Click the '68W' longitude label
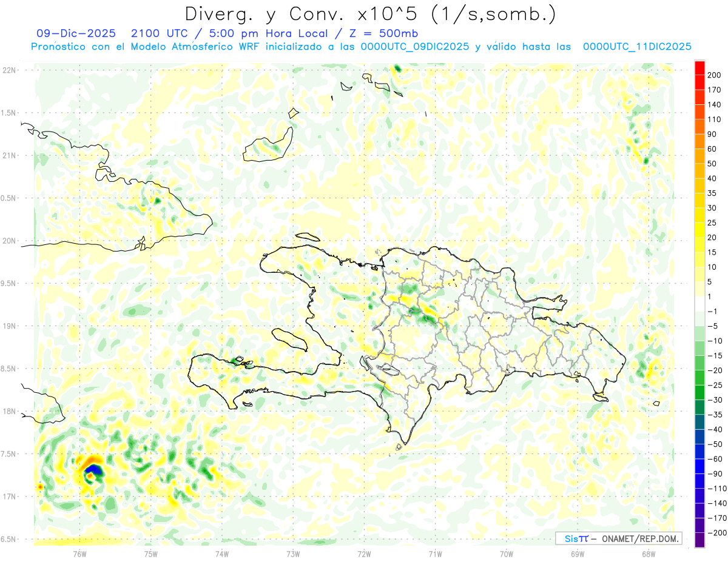Viewport: 728px width, 562px height. coord(649,554)
